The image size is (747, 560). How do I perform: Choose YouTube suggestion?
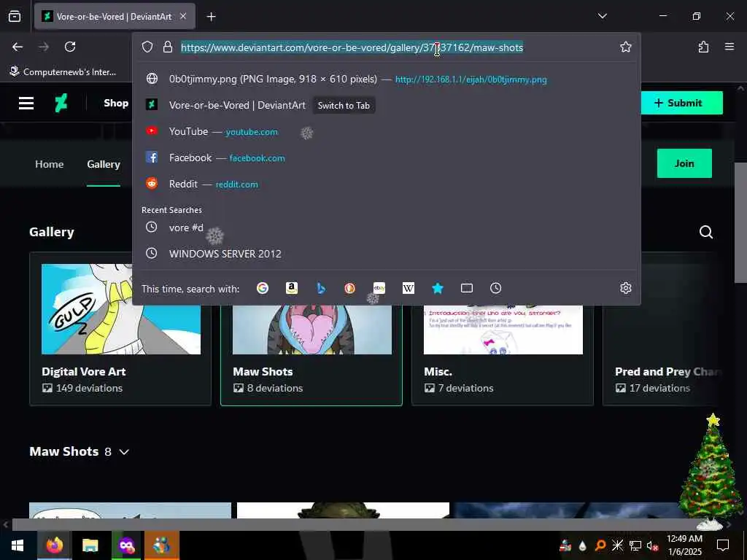386,131
